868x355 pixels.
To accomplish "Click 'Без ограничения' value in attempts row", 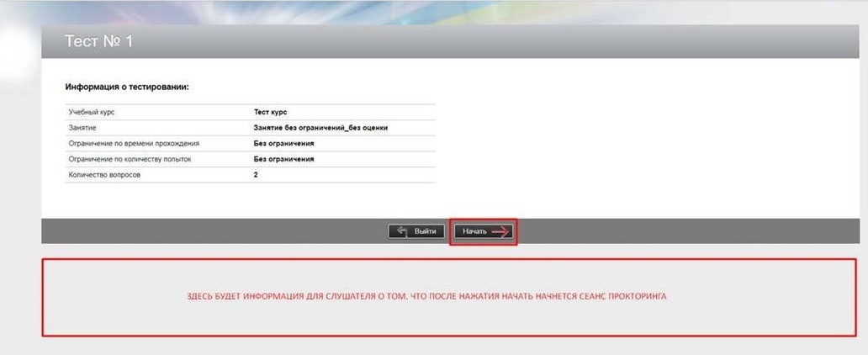I will (x=284, y=159).
